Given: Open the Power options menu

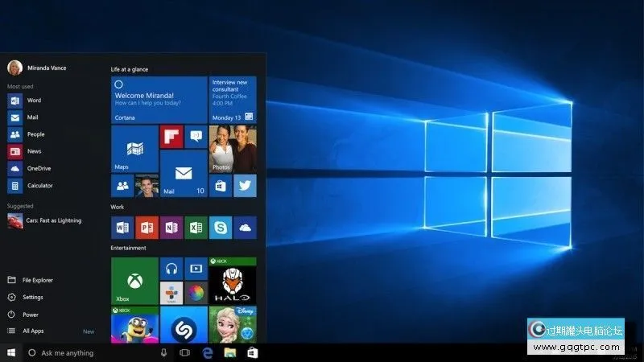Looking at the screenshot, I should (x=31, y=315).
